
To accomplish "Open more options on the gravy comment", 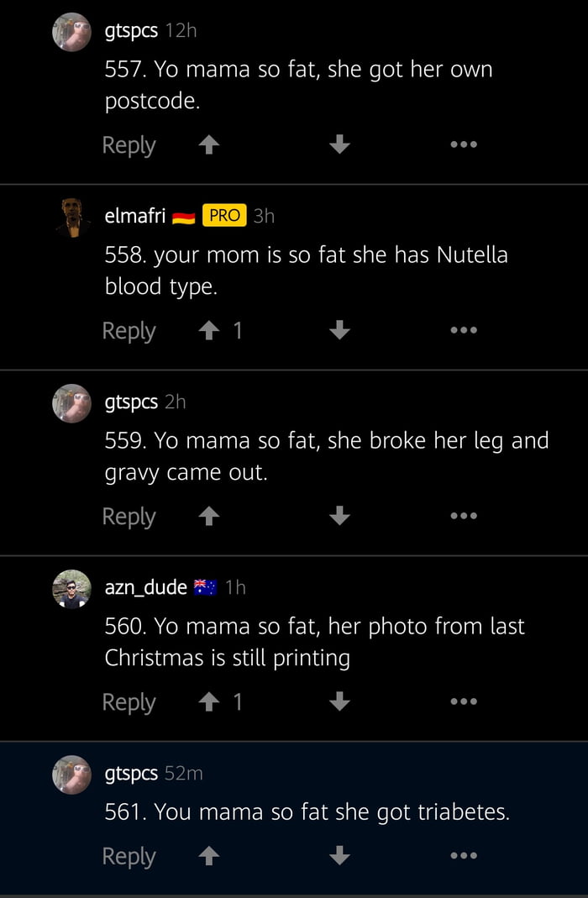I will (464, 515).
